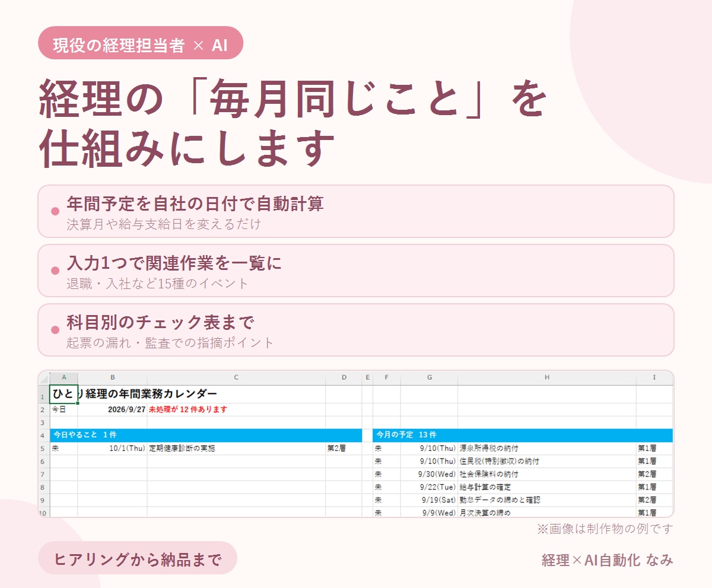Click the 今日やること 1件 blue header
Screen dimensions: 712x588
tap(206, 436)
